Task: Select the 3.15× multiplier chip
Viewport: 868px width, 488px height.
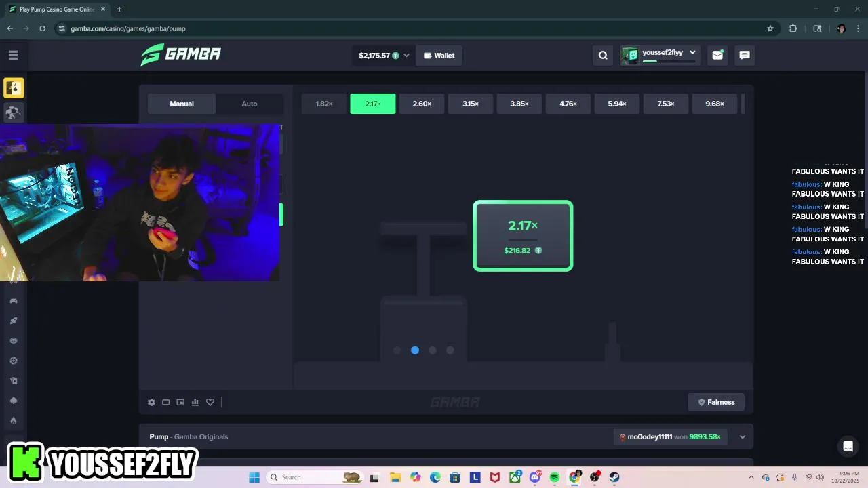Action: coord(471,104)
